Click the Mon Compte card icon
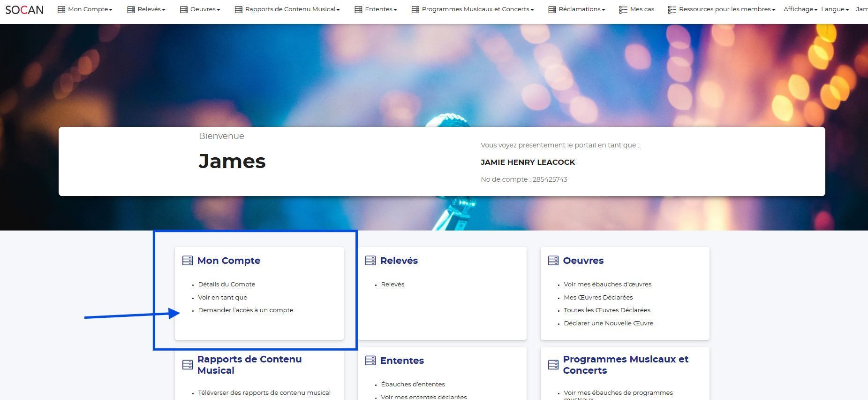The width and height of the screenshot is (868, 400). tap(188, 261)
